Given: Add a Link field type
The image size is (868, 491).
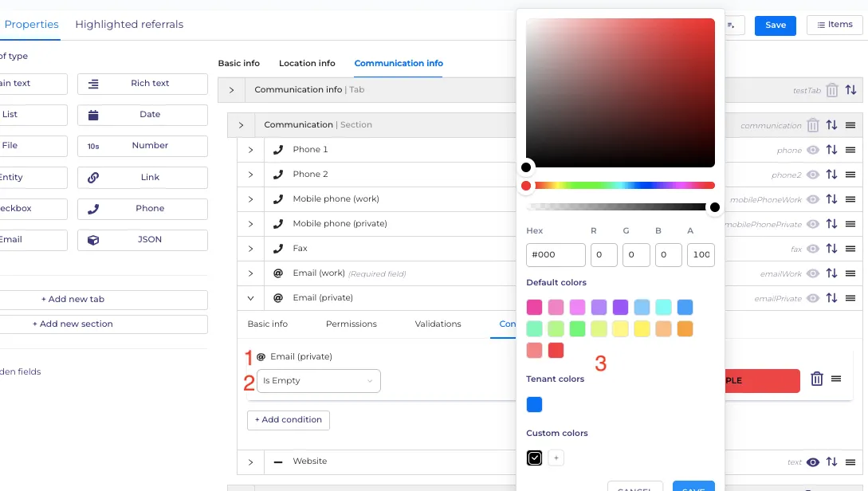Looking at the screenshot, I should click(142, 178).
